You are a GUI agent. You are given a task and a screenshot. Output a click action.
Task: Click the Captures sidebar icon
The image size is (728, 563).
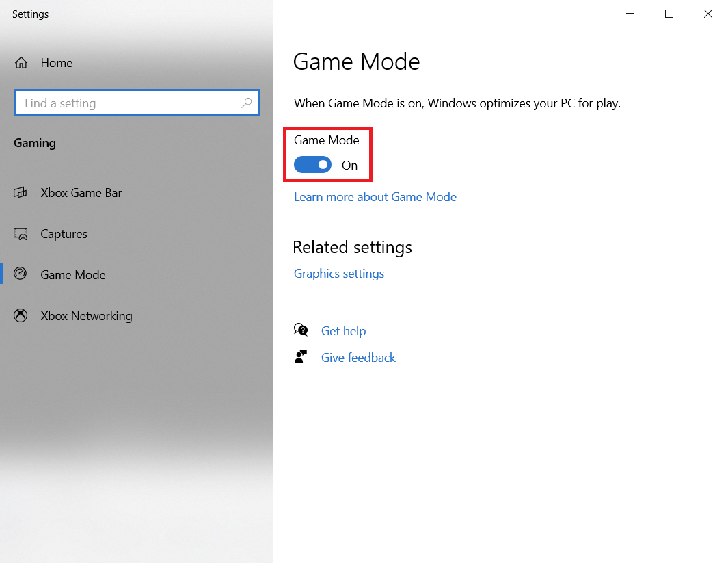click(21, 234)
